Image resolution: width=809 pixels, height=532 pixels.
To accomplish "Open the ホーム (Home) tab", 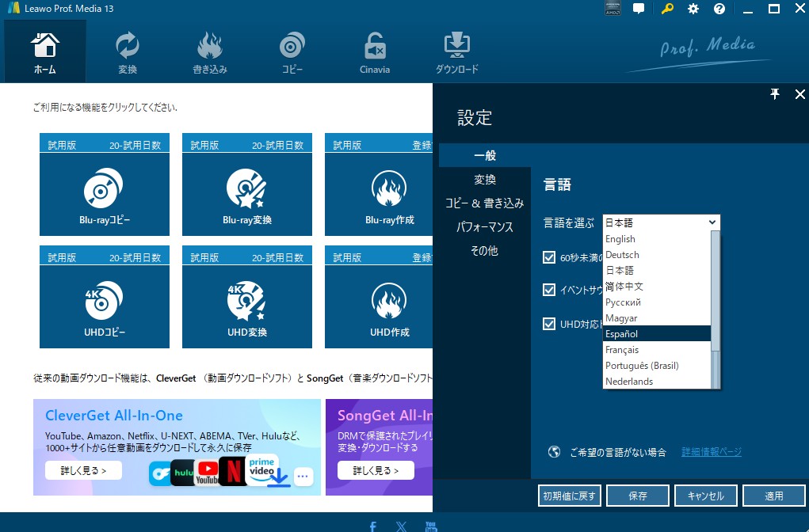I will point(45,51).
